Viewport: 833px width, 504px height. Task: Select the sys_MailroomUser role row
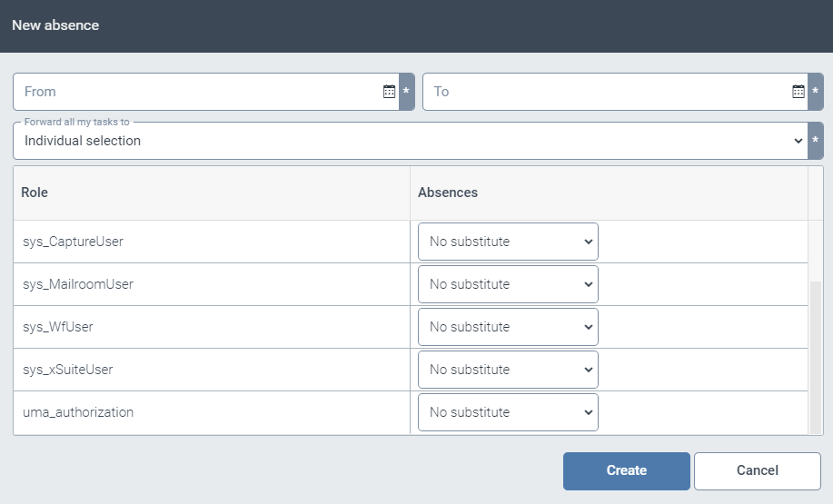(x=211, y=284)
